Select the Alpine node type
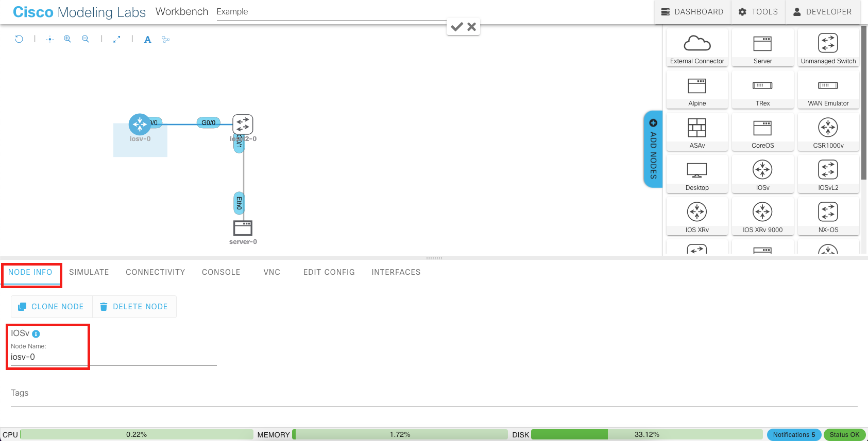The height and width of the screenshot is (441, 868). click(x=697, y=90)
